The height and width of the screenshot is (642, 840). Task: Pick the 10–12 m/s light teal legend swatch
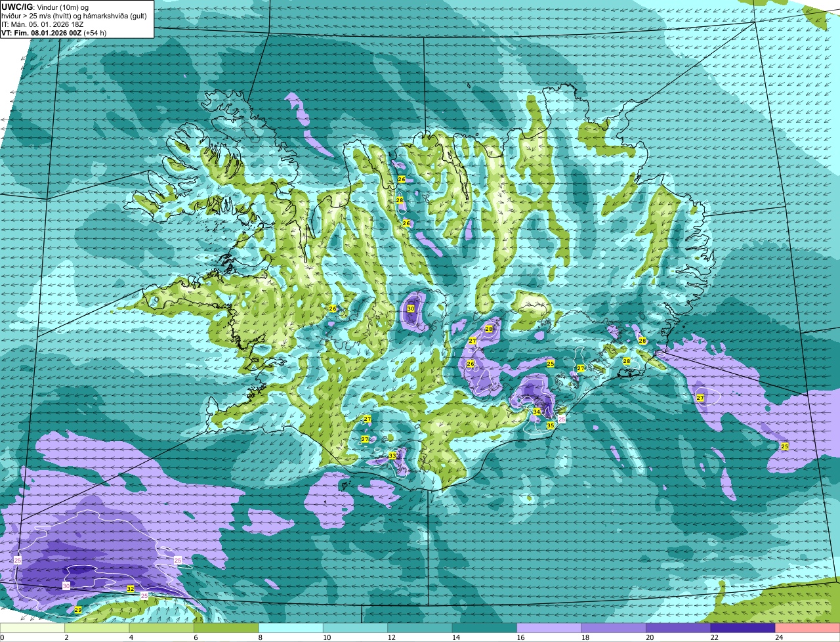point(355,628)
